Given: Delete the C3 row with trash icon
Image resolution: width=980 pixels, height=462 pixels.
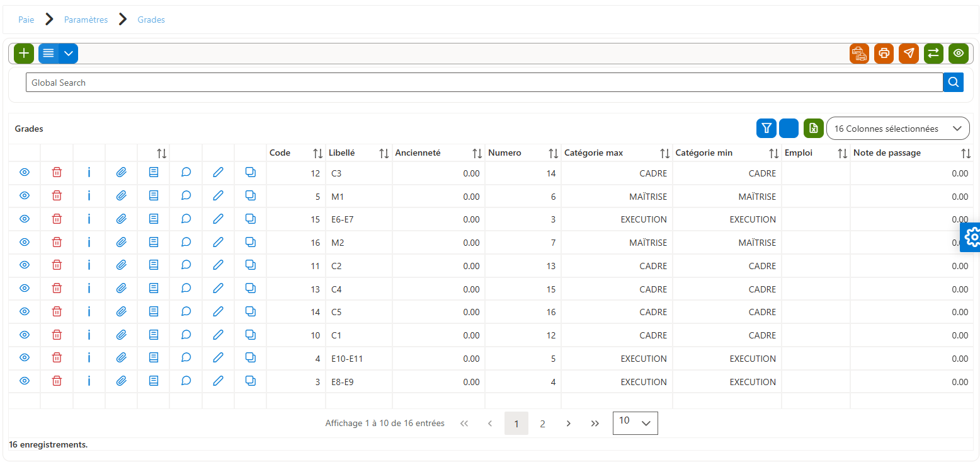Looking at the screenshot, I should click(57, 173).
